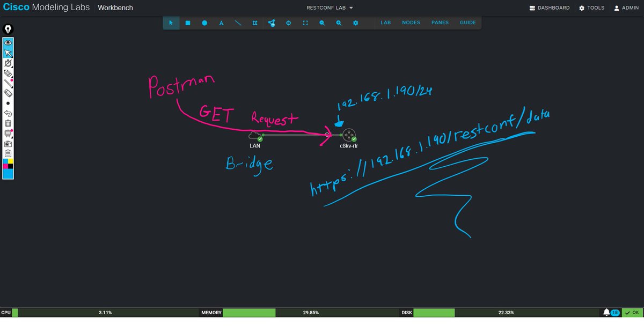
Task: Click the add connected nodes icon
Action: [x=272, y=23]
